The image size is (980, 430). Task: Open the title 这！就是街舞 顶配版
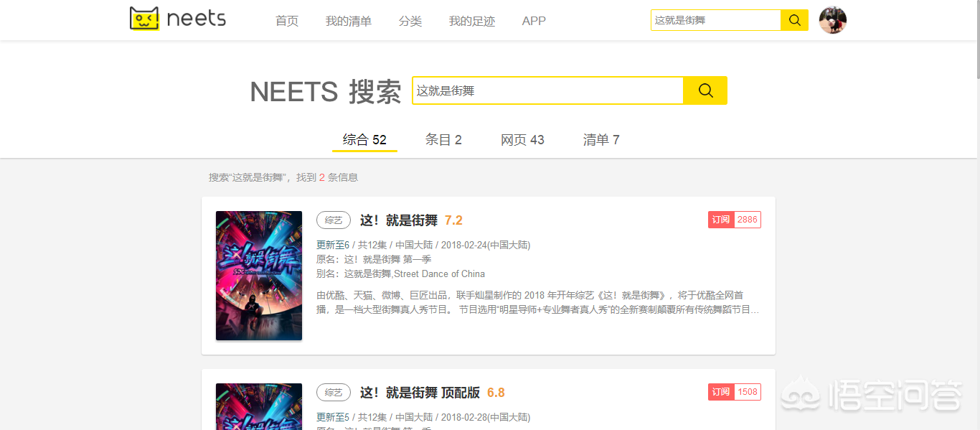(x=420, y=393)
